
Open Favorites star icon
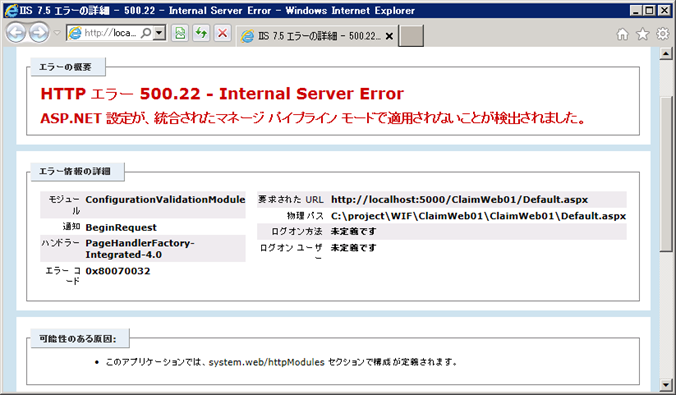(642, 34)
